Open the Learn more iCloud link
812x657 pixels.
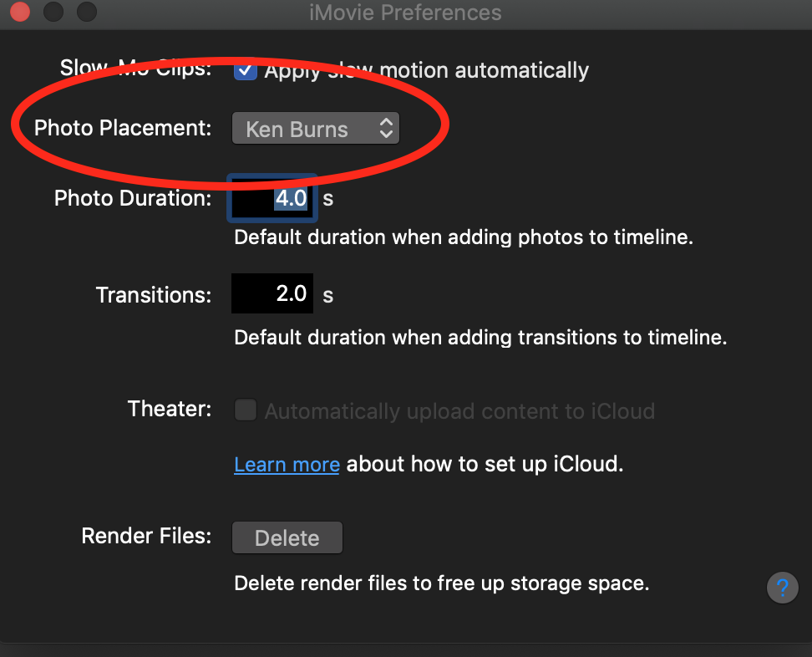287,464
